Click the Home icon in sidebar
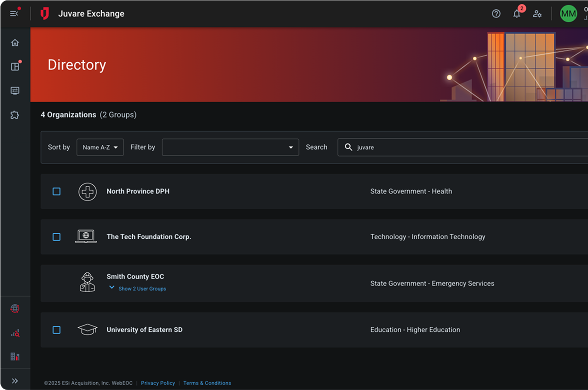This screenshot has height=390, width=588. click(15, 43)
